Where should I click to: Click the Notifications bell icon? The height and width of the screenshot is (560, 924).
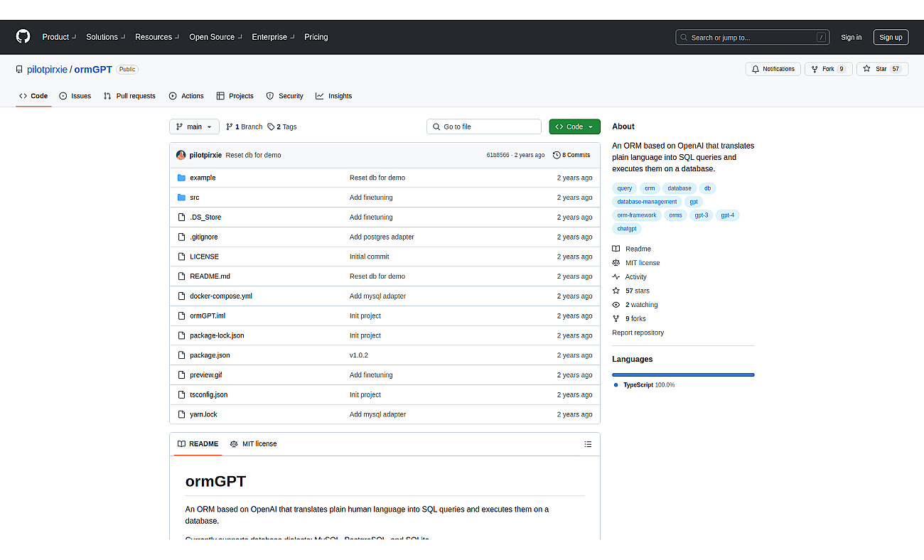click(x=756, y=69)
